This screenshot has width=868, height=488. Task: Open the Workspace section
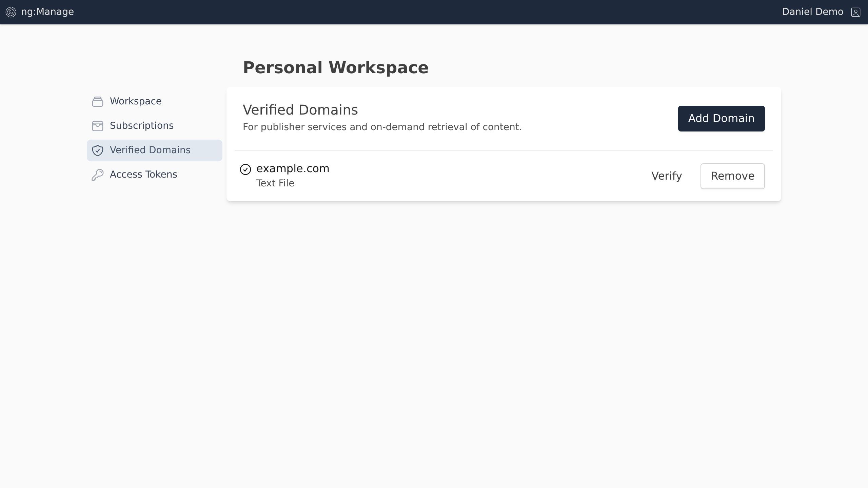[x=136, y=101]
